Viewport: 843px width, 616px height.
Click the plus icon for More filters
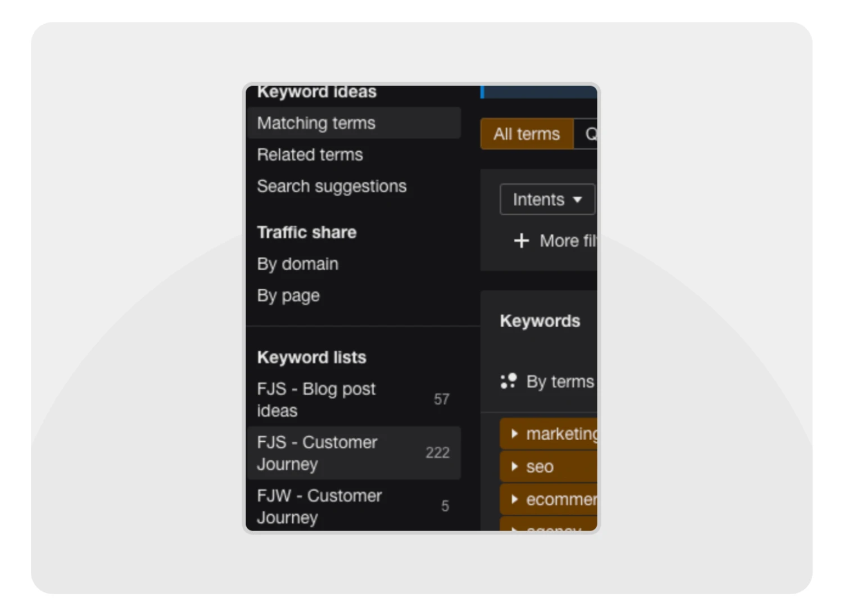pyautogui.click(x=521, y=241)
